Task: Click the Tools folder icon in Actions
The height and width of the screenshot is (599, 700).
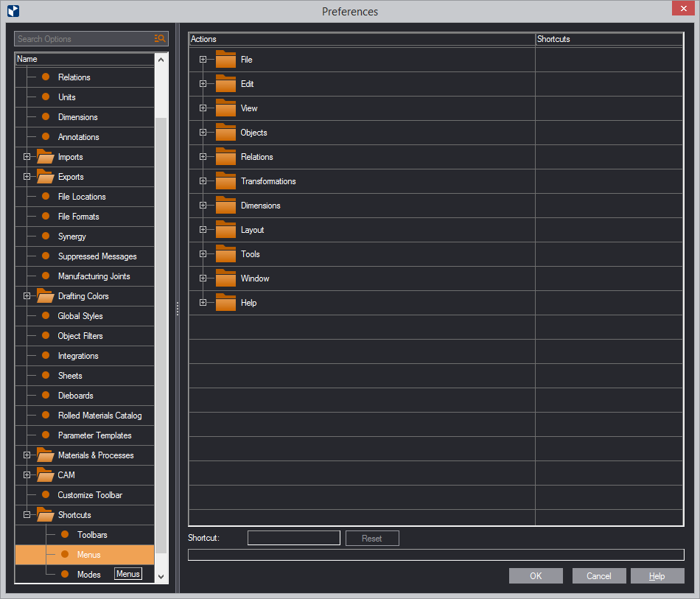Action: [x=225, y=253]
